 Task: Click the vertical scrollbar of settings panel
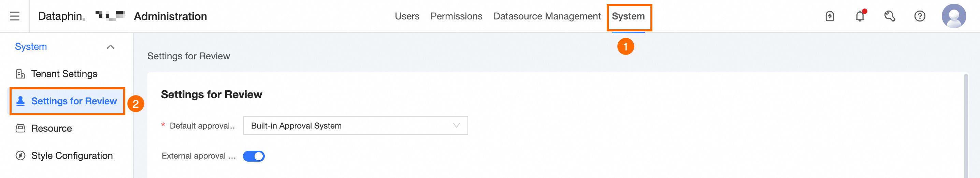coord(966,125)
